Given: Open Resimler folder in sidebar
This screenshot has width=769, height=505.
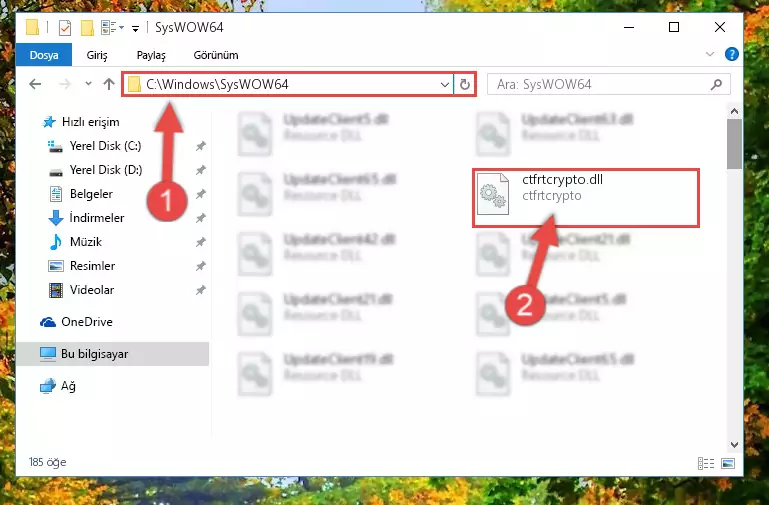Looking at the screenshot, I should coord(81,266).
